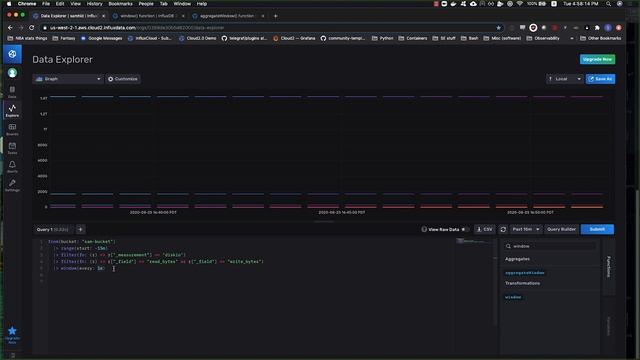This screenshot has height=360, width=640.
Task: Open Cloud2 Grafana bookmark
Action: point(294,38)
